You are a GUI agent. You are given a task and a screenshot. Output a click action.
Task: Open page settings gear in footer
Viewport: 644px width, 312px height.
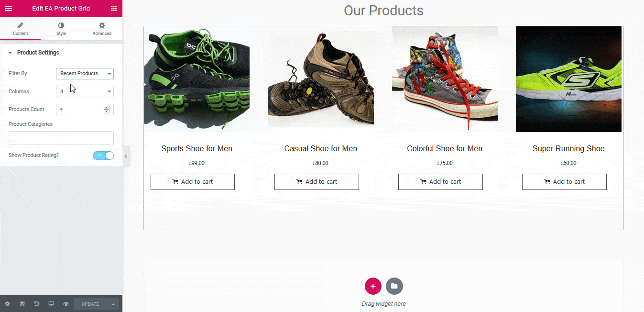(x=7, y=304)
